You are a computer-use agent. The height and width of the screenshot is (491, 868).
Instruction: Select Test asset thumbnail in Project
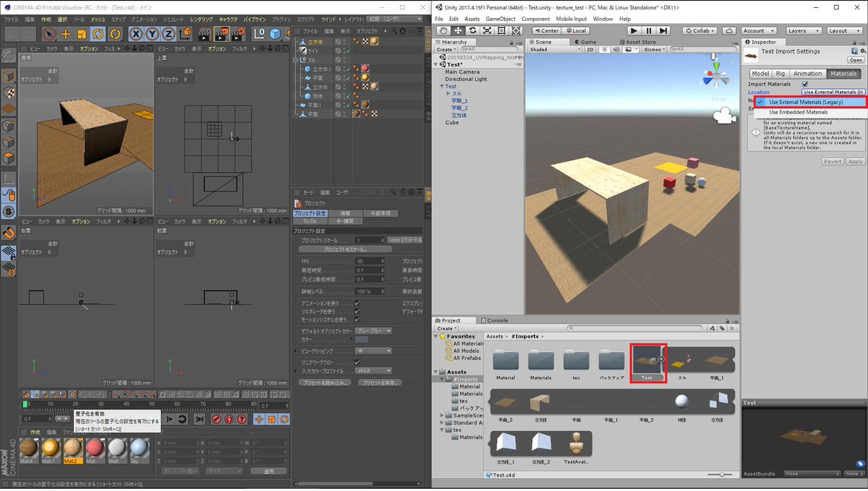pyautogui.click(x=647, y=364)
